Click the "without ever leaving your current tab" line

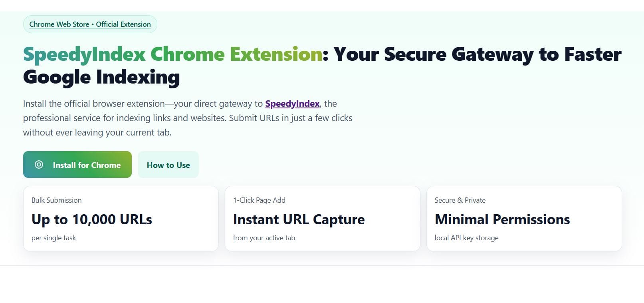point(97,133)
